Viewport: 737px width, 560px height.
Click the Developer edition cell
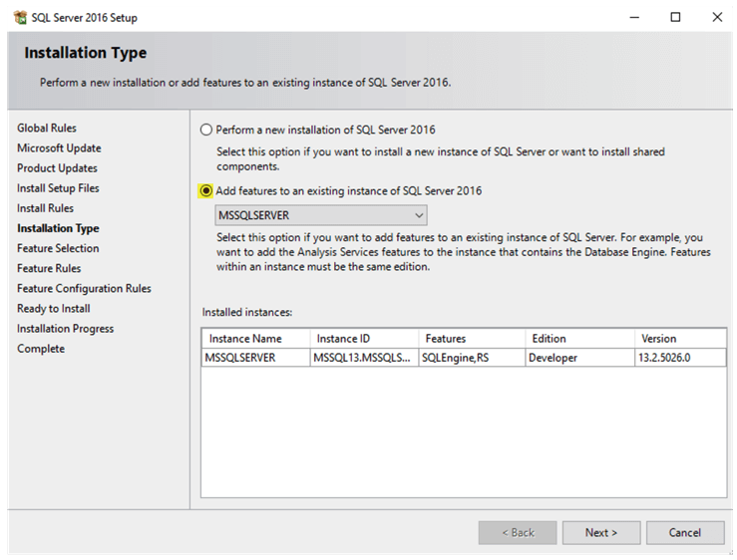coord(579,358)
